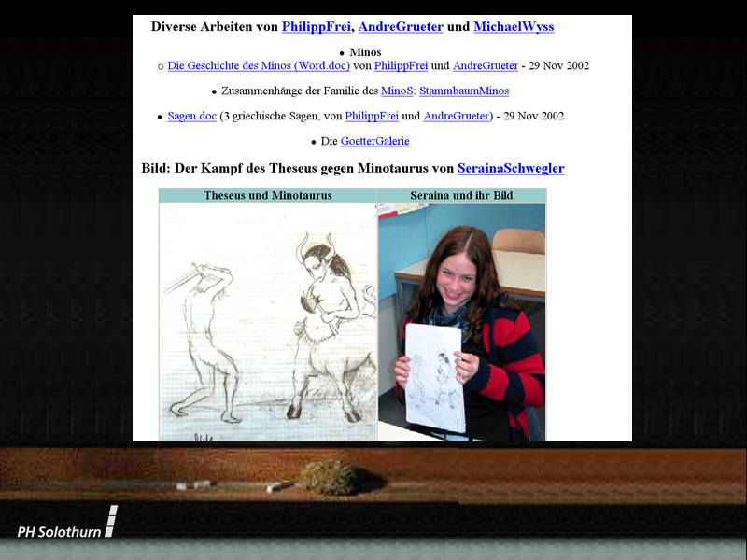Download the Sagen.doc file
The width and height of the screenshot is (747, 560).
point(191,117)
